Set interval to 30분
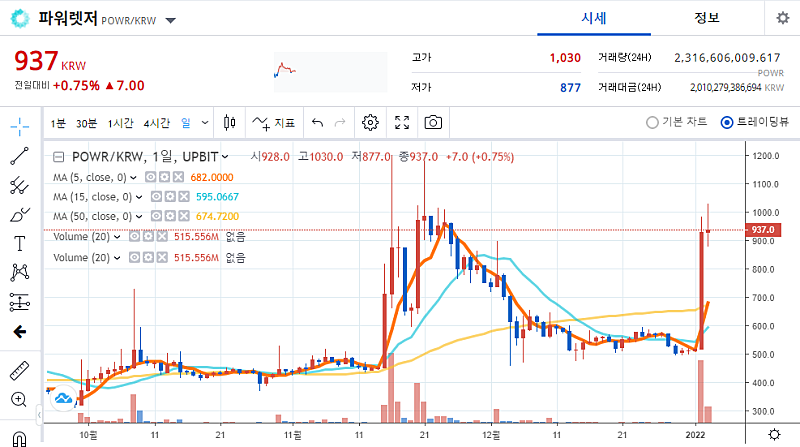The image size is (800, 447). (86, 123)
